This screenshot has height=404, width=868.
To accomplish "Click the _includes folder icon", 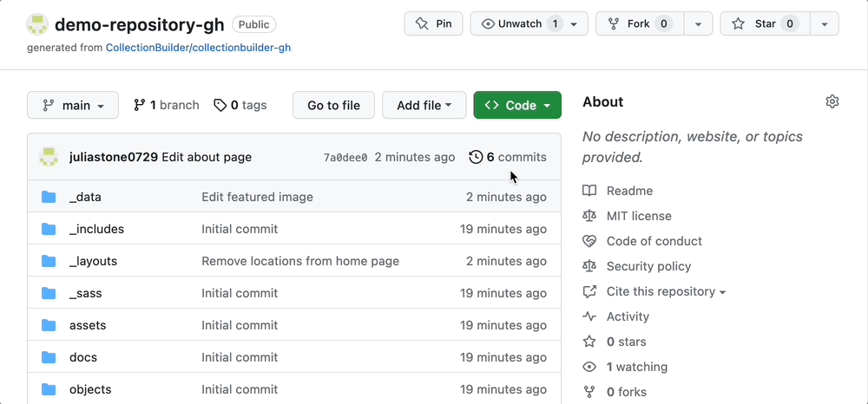I will click(x=49, y=229).
